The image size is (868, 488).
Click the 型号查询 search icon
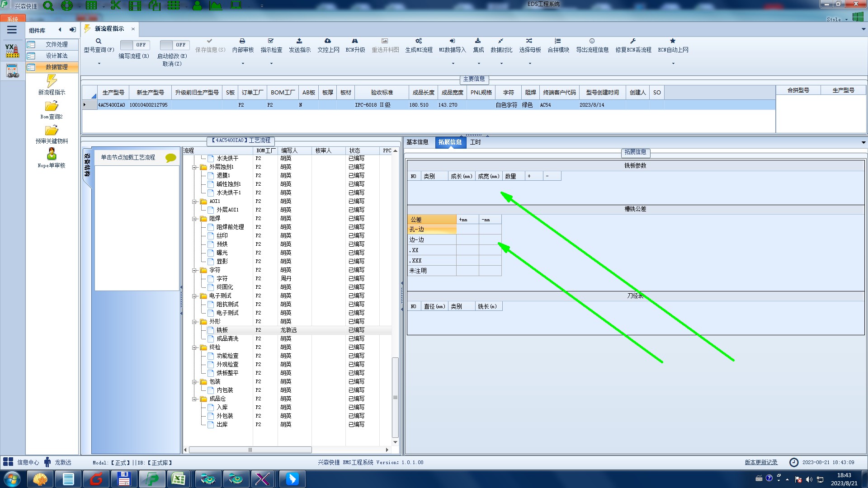coord(99,41)
